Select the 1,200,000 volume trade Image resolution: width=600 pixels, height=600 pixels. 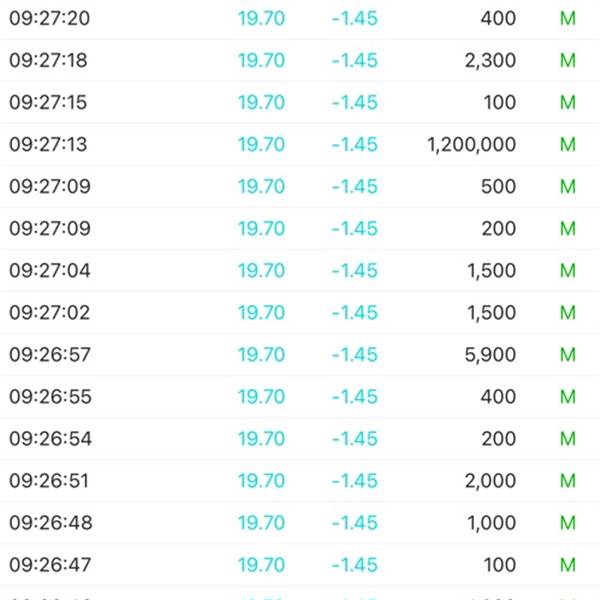471,144
